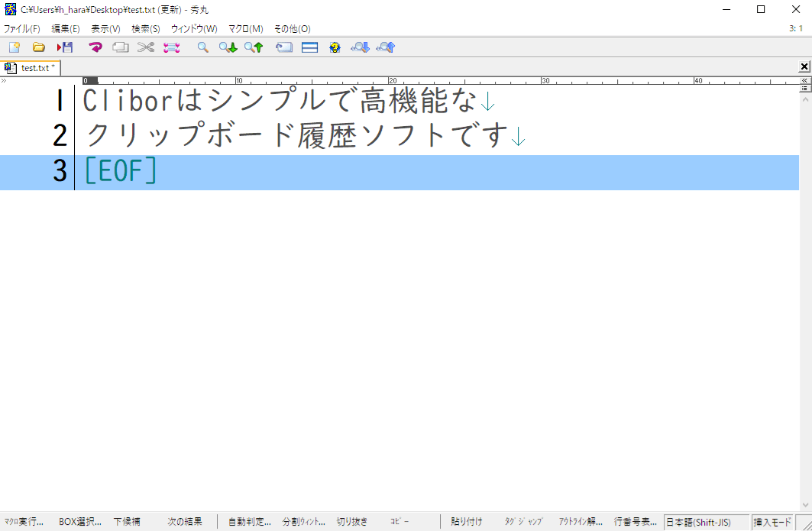Find next with magnifier down-arrow icon
This screenshot has height=531, width=812.
click(228, 47)
